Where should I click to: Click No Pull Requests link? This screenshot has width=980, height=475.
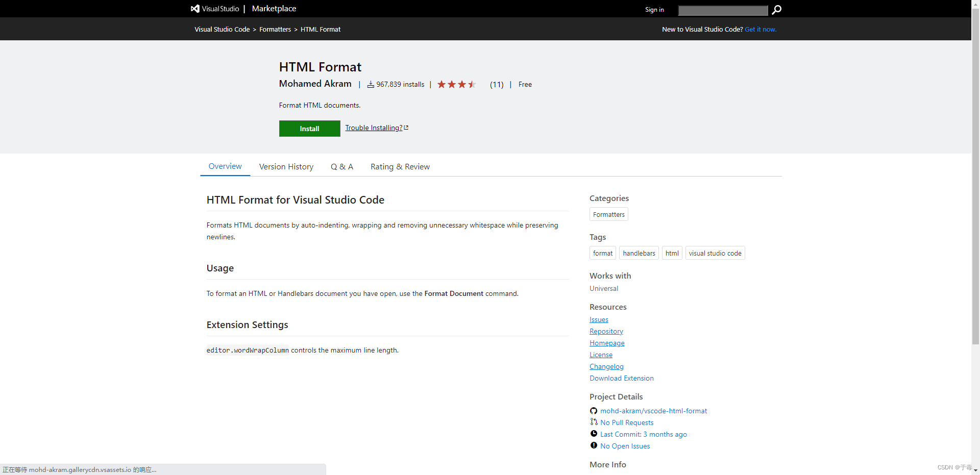coord(627,422)
